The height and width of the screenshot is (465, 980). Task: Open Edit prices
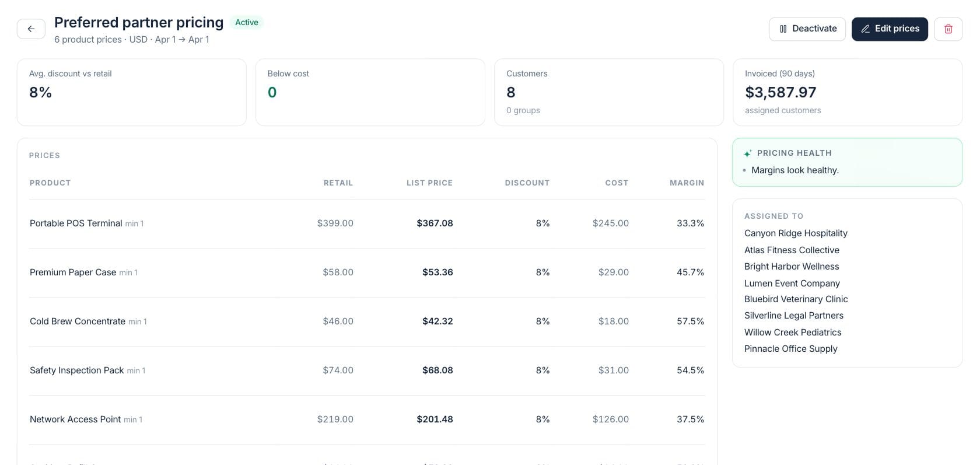pyautogui.click(x=890, y=29)
